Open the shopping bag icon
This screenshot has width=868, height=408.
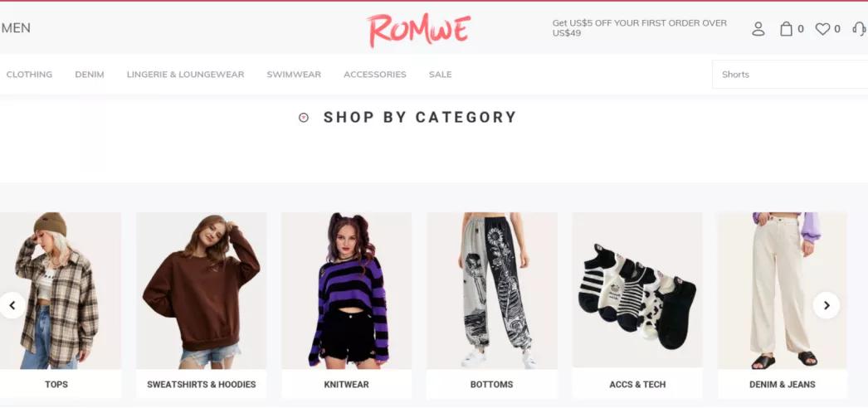pyautogui.click(x=786, y=29)
